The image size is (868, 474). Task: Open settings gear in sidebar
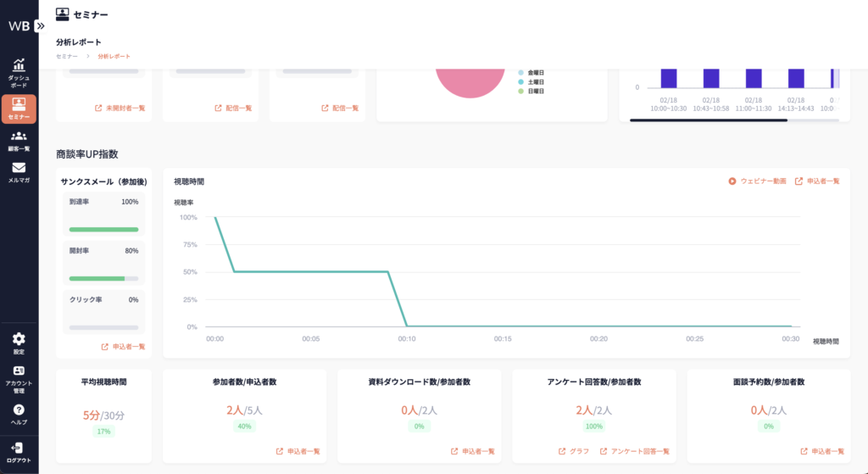(19, 343)
